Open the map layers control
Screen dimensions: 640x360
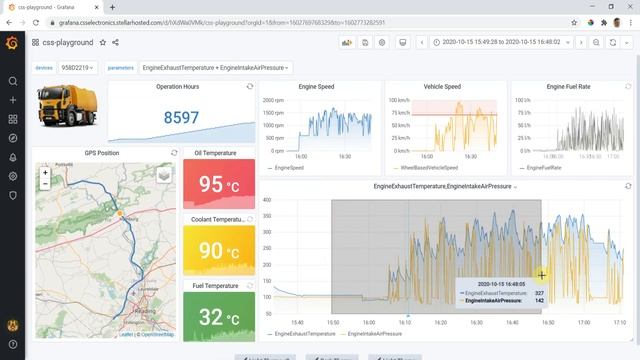(x=164, y=176)
